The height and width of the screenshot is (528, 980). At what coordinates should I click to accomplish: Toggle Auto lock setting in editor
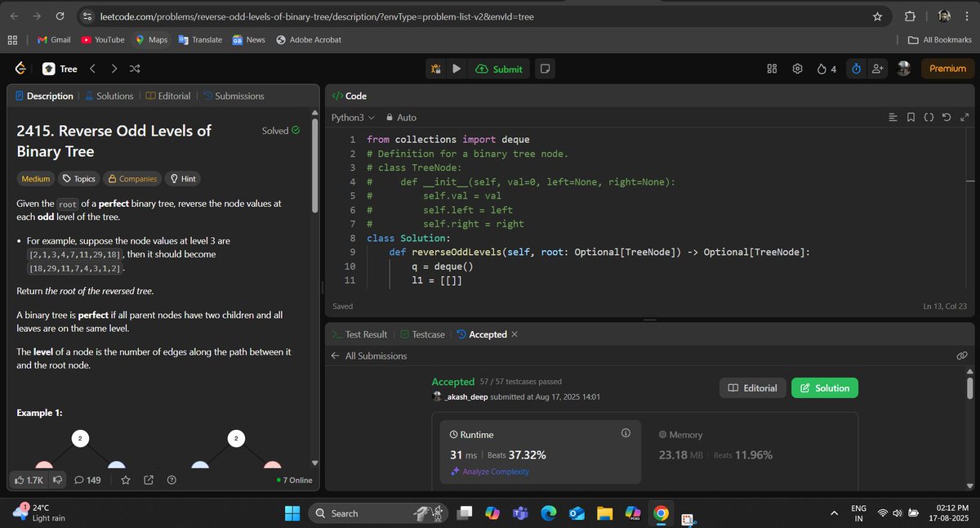click(x=401, y=118)
